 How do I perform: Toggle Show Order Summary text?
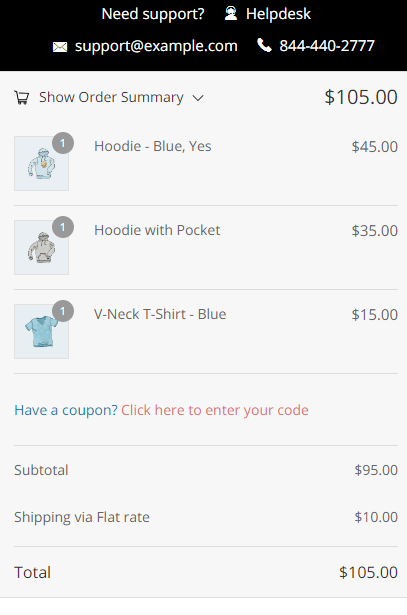coord(111,97)
